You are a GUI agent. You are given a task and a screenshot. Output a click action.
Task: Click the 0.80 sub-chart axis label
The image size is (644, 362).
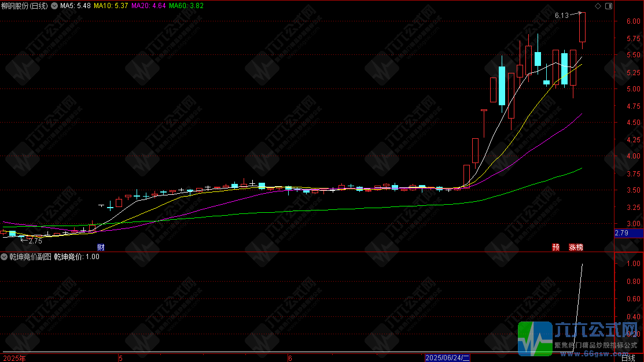click(x=634, y=282)
